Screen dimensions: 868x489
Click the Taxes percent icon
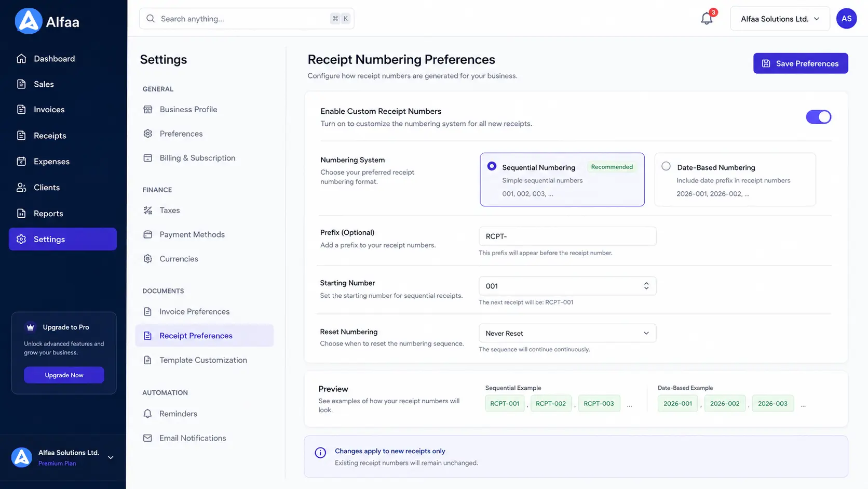(x=148, y=210)
